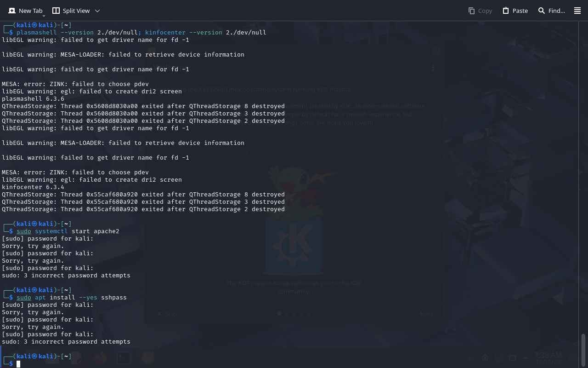Open the hamburger menu
Screen dimensions: 588x368
pyautogui.click(x=577, y=11)
